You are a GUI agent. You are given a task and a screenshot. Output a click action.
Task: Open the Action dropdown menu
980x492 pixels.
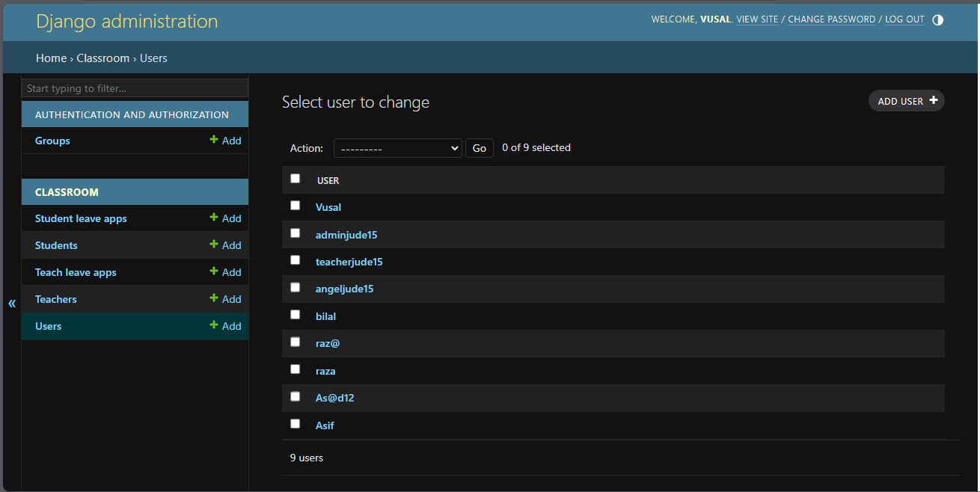point(397,149)
